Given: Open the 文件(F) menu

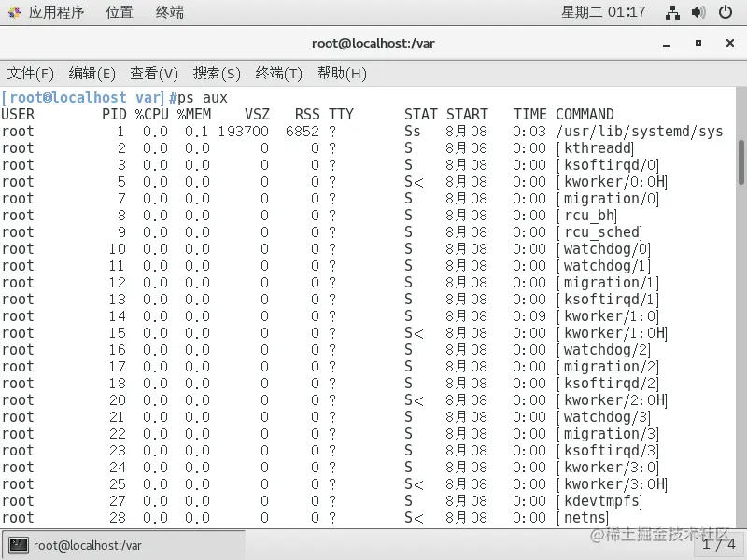Looking at the screenshot, I should pyautogui.click(x=31, y=73).
